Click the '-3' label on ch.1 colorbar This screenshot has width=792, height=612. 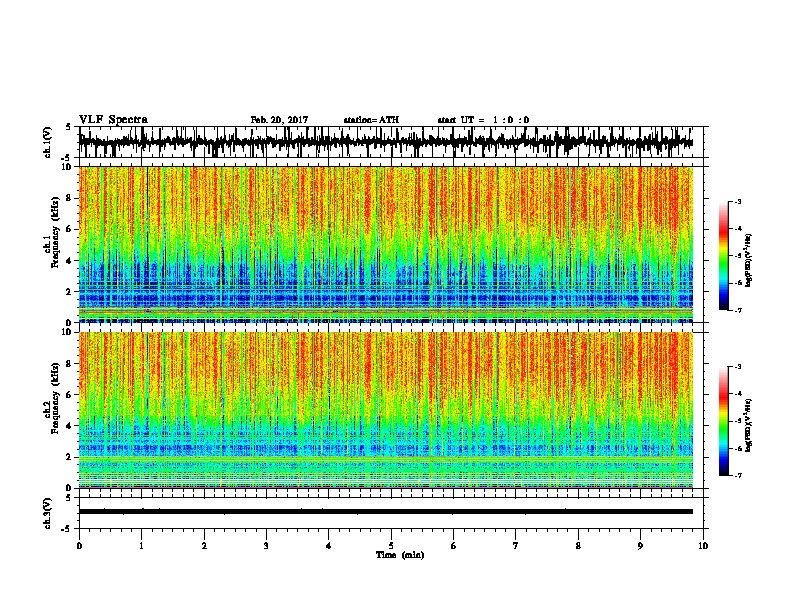(x=737, y=201)
